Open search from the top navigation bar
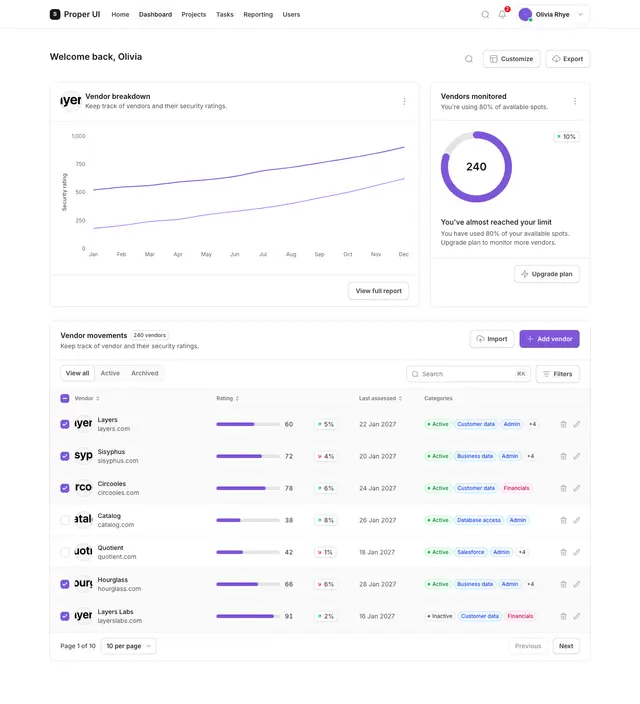Viewport: 640px width, 704px height. pos(485,14)
